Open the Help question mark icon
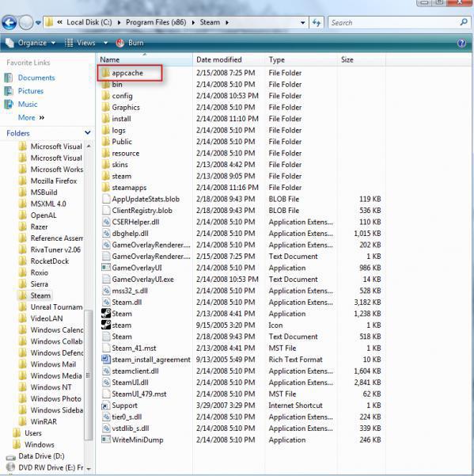Viewport: 474px width, 476px height. tap(461, 43)
